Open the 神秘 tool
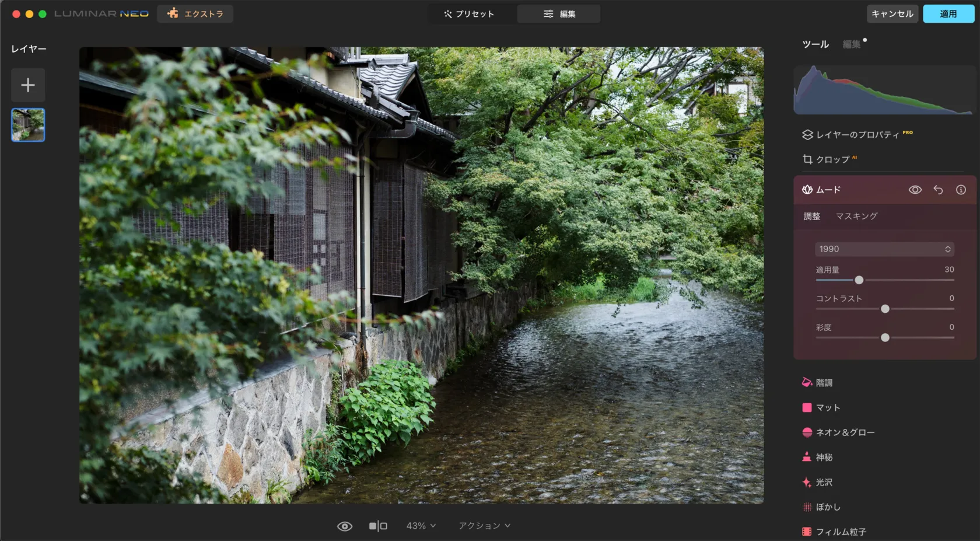This screenshot has width=980, height=541. click(x=824, y=458)
